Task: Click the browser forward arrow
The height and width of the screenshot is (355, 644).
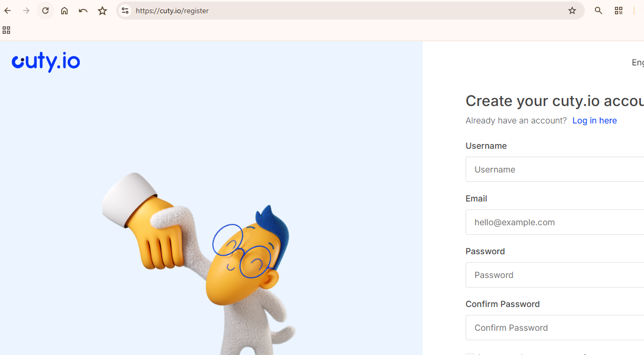Action: coord(26,11)
